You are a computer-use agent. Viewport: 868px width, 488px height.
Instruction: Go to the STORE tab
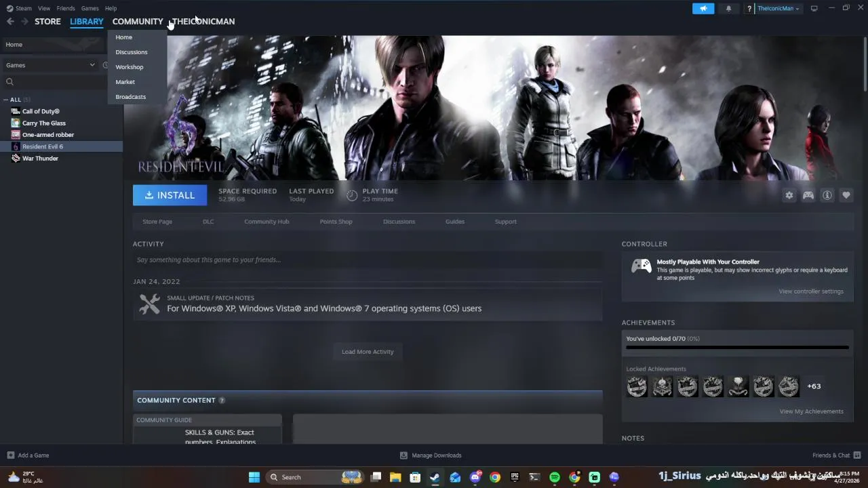tap(47, 22)
